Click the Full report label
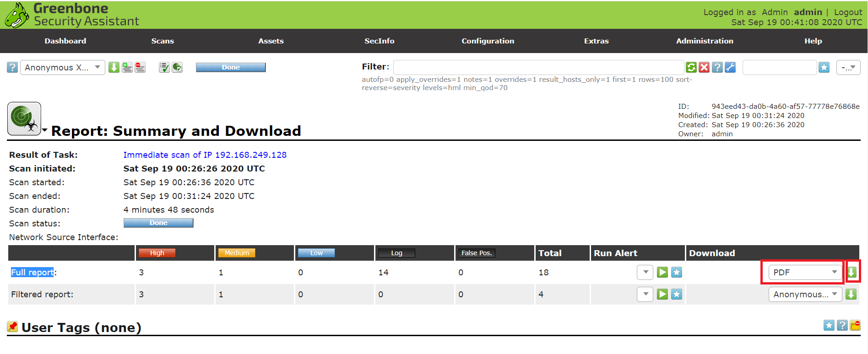Viewport: 868px width, 354px height. pos(33,272)
